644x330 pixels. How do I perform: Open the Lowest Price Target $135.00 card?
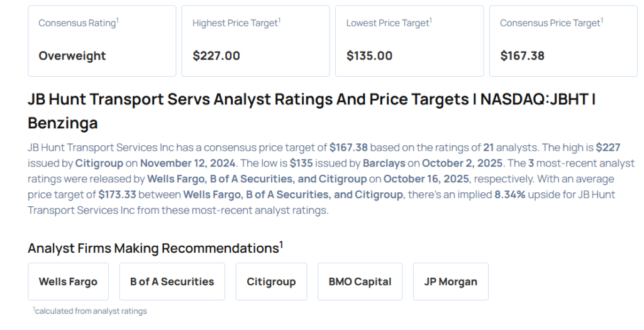click(409, 41)
